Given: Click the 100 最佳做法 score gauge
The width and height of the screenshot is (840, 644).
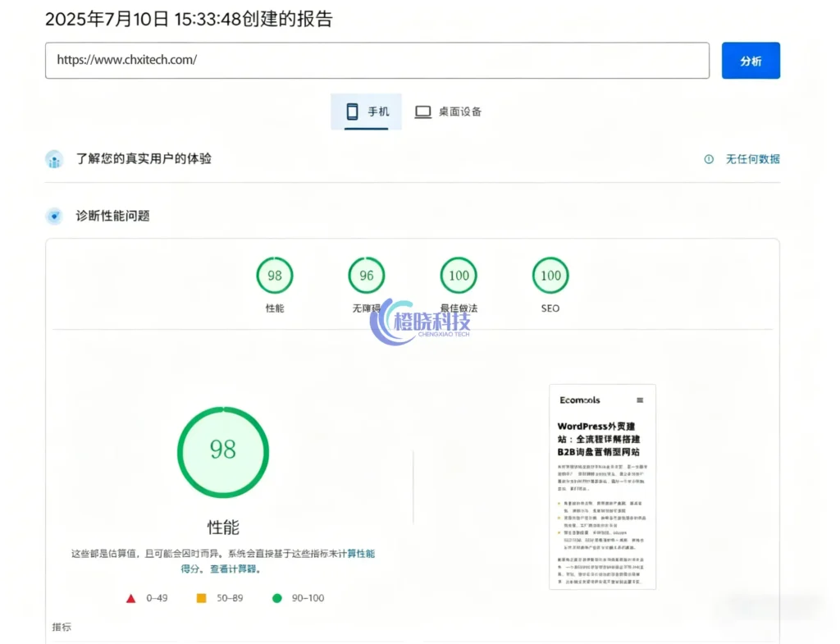Looking at the screenshot, I should (458, 276).
